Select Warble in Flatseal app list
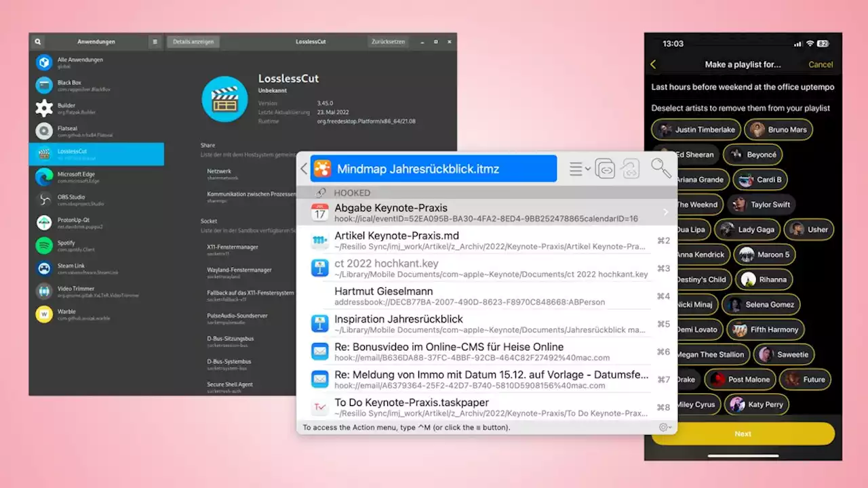The height and width of the screenshot is (488, 868). (96, 314)
